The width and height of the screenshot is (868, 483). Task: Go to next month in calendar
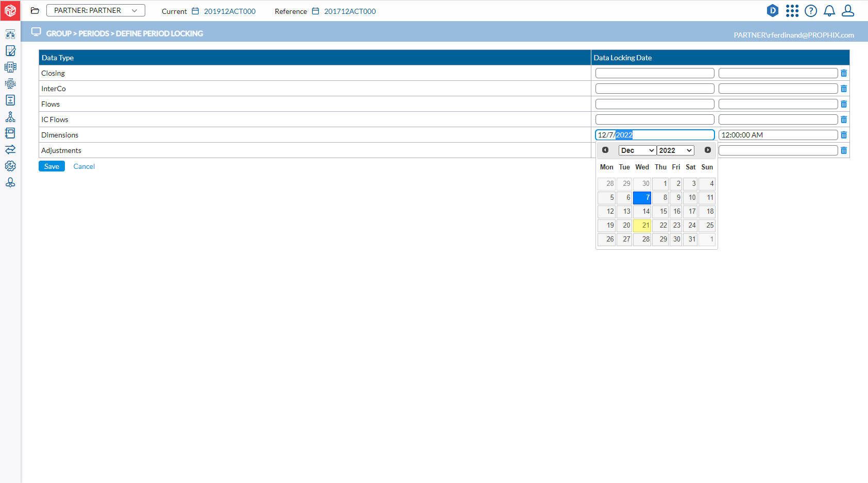coord(707,150)
